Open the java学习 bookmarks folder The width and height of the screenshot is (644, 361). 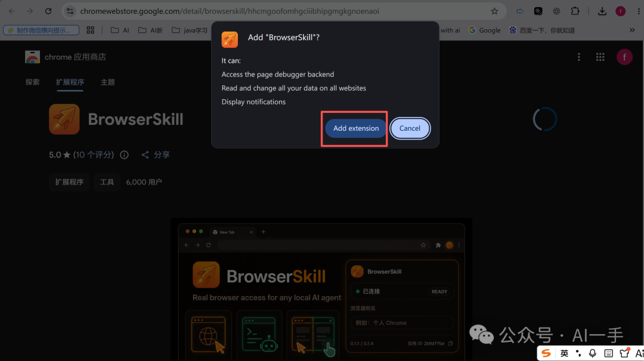click(190, 30)
